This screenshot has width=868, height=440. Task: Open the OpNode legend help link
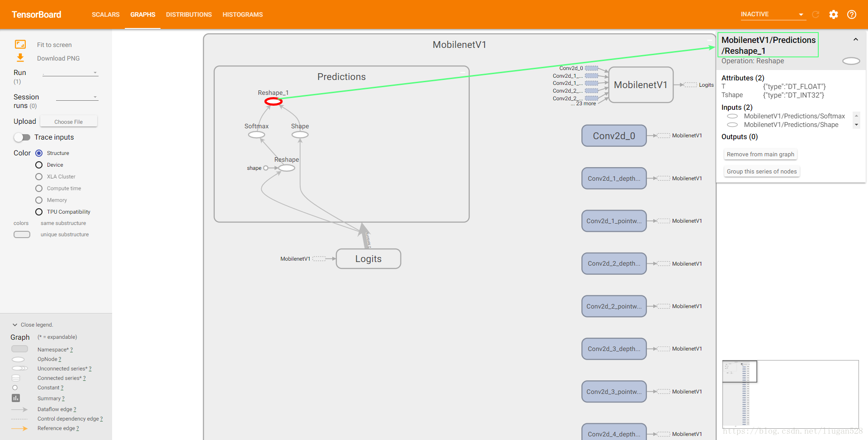pos(60,359)
